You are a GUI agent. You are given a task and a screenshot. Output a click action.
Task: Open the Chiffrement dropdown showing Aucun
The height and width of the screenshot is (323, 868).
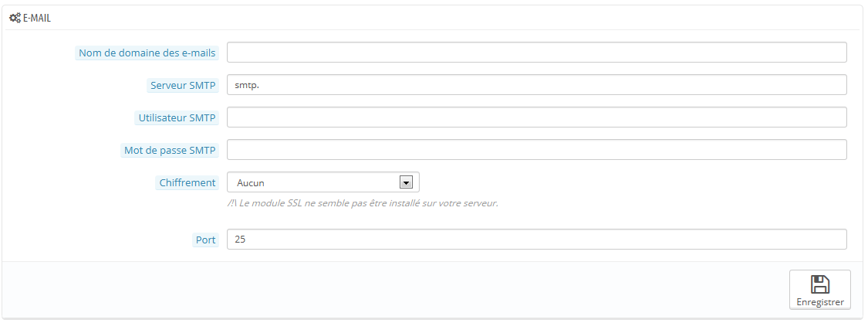pyautogui.click(x=323, y=182)
